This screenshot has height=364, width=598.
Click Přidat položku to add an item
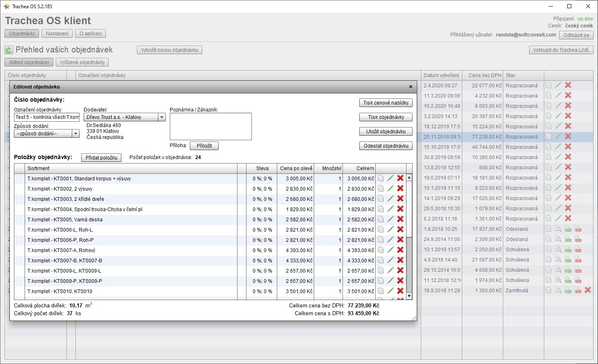click(x=101, y=158)
